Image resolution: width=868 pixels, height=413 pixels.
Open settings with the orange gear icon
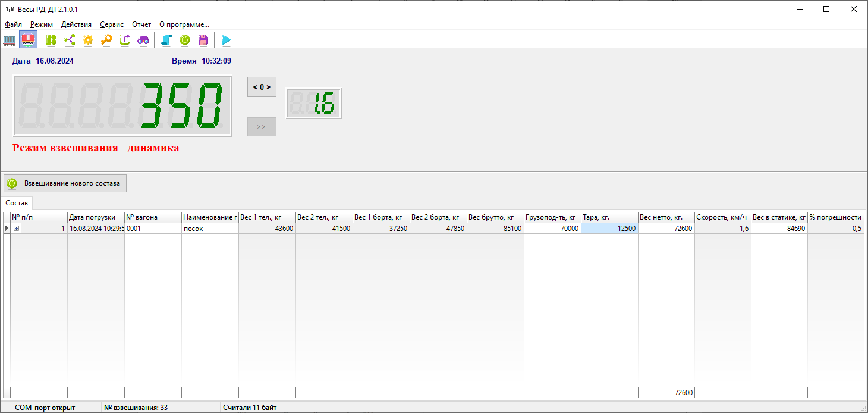click(88, 40)
